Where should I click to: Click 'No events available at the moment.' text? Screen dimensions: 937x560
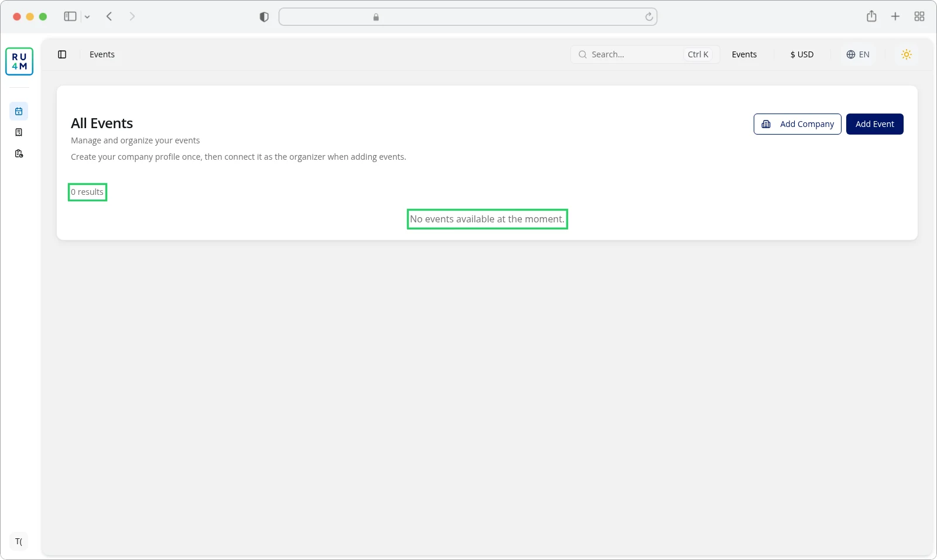click(487, 219)
